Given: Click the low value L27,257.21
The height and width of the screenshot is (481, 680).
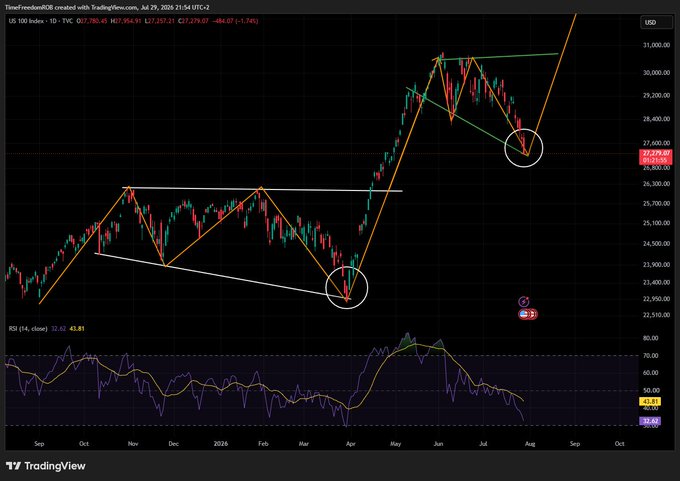Looking at the screenshot, I should 160,21.
